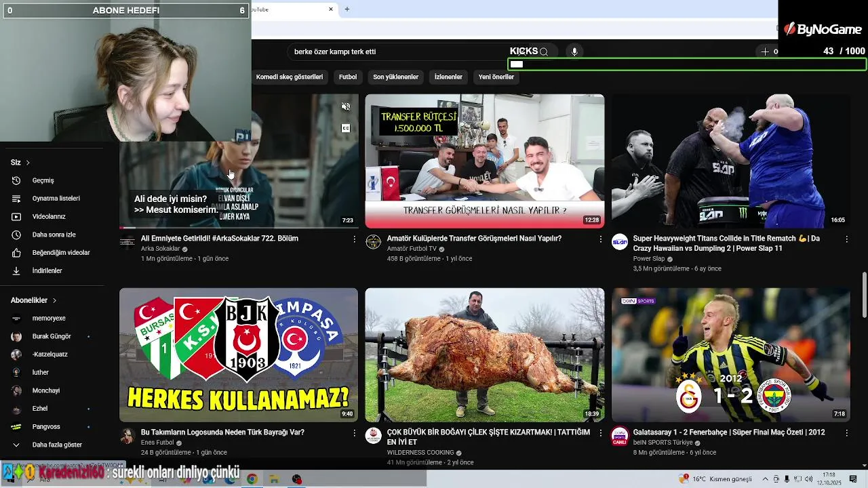Open File Explorer from the taskbar

(274, 479)
